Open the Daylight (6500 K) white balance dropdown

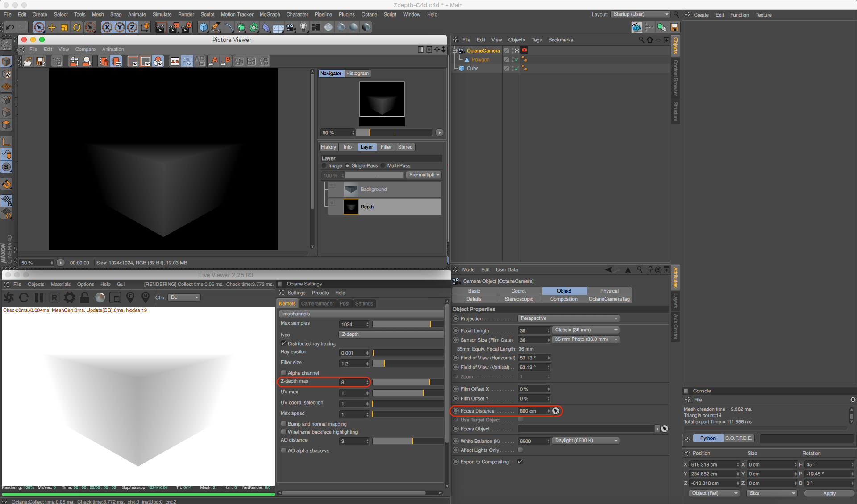tap(586, 441)
